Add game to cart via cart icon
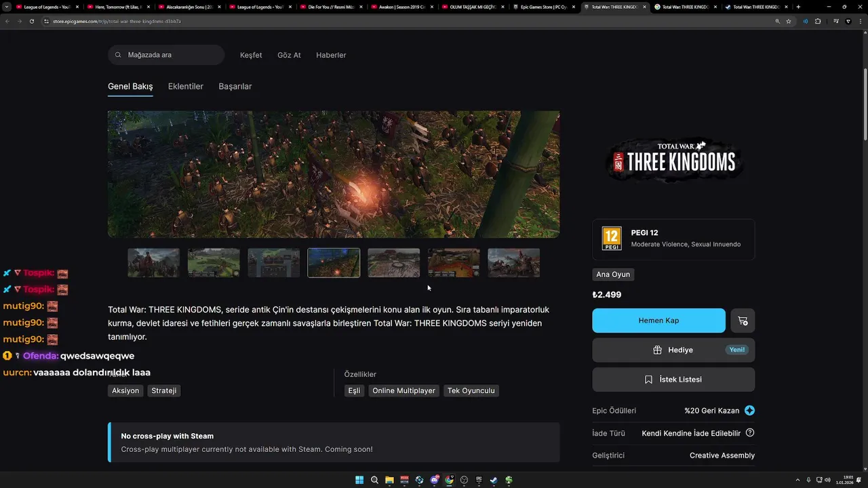 (x=743, y=321)
